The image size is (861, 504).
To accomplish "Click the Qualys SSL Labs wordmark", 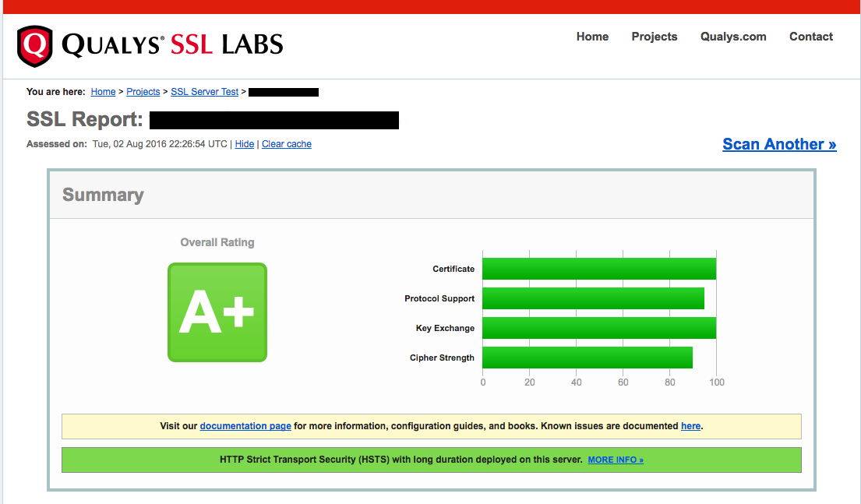I will pos(172,45).
